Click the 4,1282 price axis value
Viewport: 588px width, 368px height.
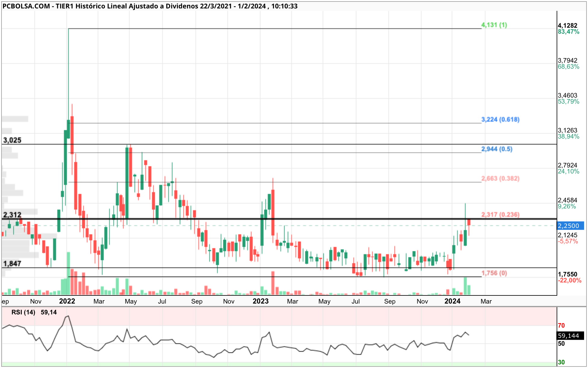pyautogui.click(x=567, y=26)
